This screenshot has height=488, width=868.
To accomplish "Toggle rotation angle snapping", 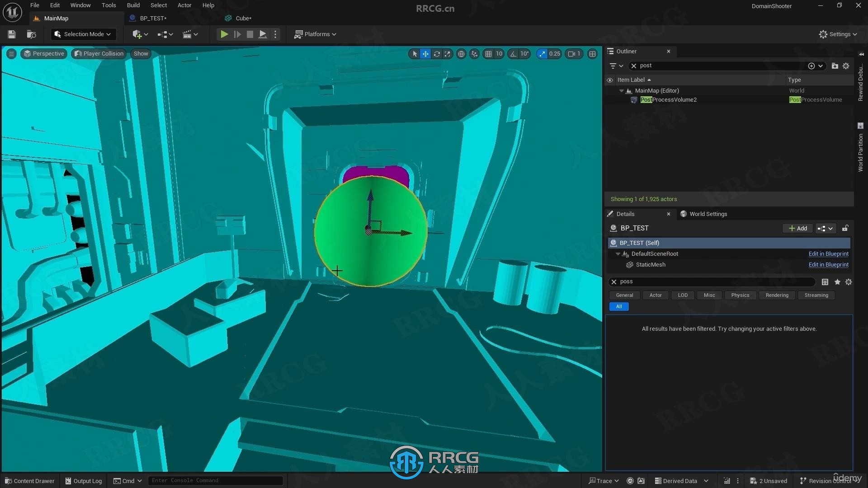I will 513,54.
